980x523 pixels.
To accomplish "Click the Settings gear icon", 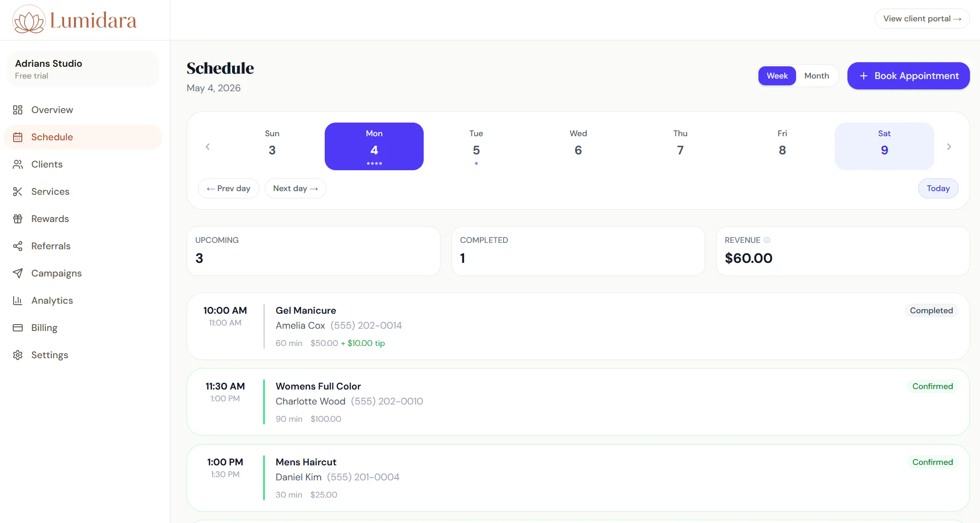I will (x=18, y=355).
